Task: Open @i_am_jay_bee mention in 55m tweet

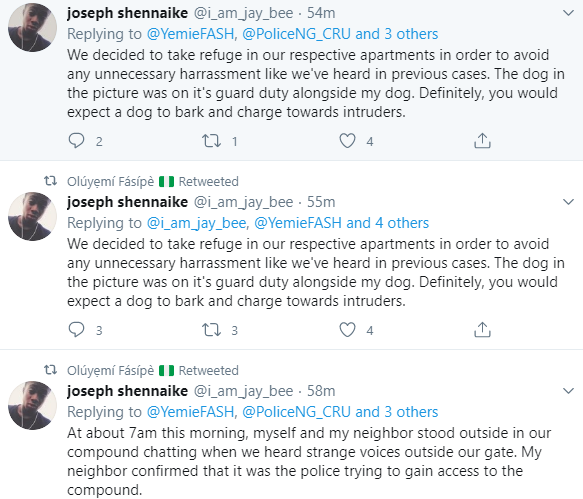Action: (196, 223)
